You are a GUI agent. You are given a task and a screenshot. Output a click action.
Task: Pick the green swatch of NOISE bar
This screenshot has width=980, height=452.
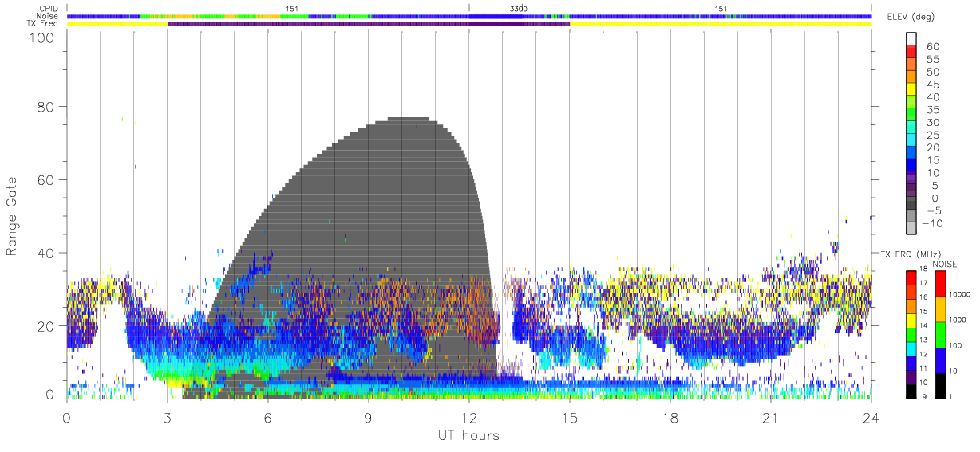939,334
